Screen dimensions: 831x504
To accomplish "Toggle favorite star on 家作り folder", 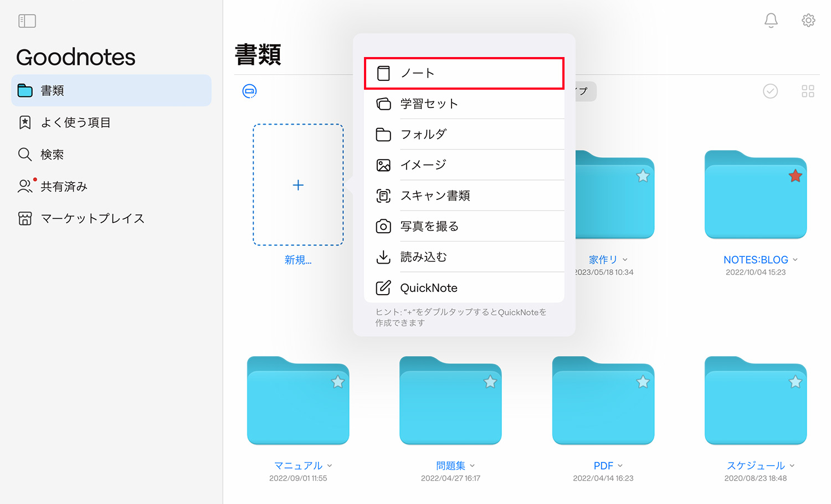I will [643, 176].
